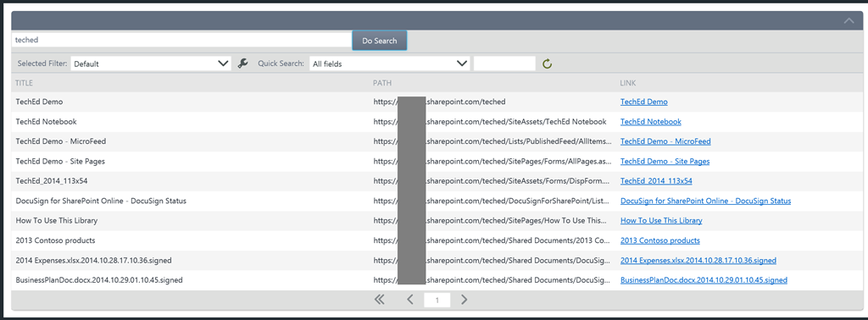
Task: Select the 'TechEd_2014_113x54' title cell
Action: click(x=52, y=180)
